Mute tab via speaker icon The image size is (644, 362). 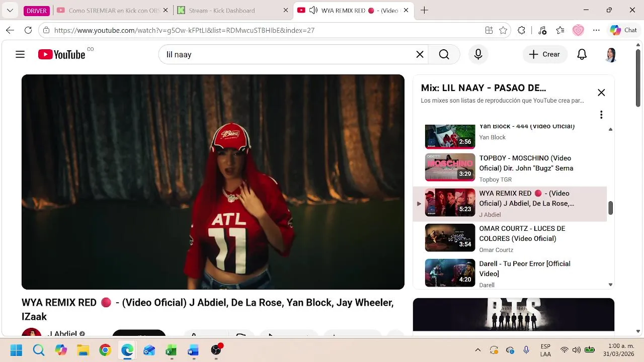[x=313, y=10]
